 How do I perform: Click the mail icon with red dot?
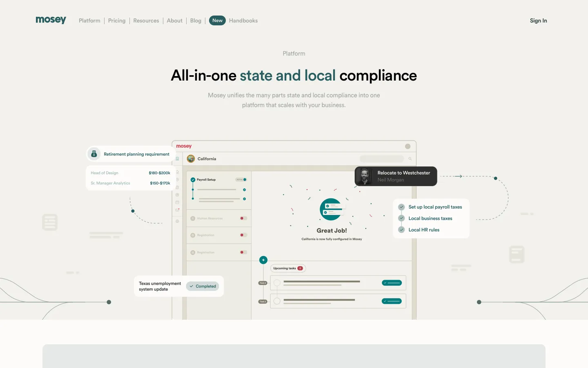177,210
